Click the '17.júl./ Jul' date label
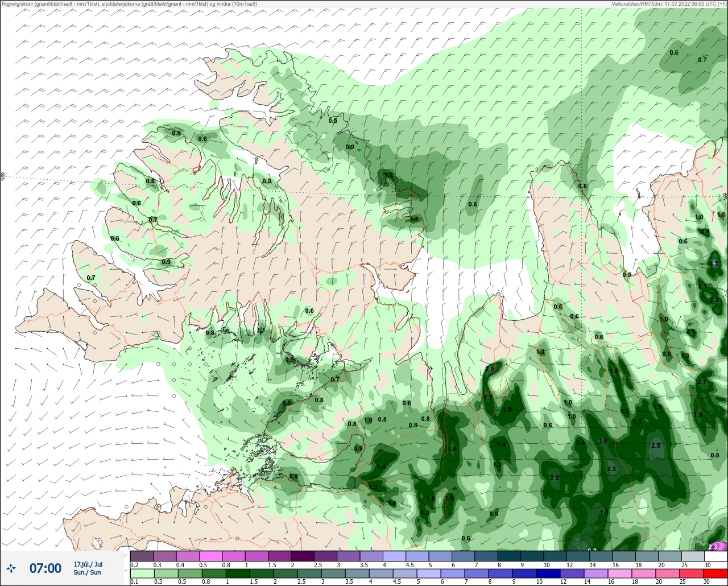 pos(88,564)
